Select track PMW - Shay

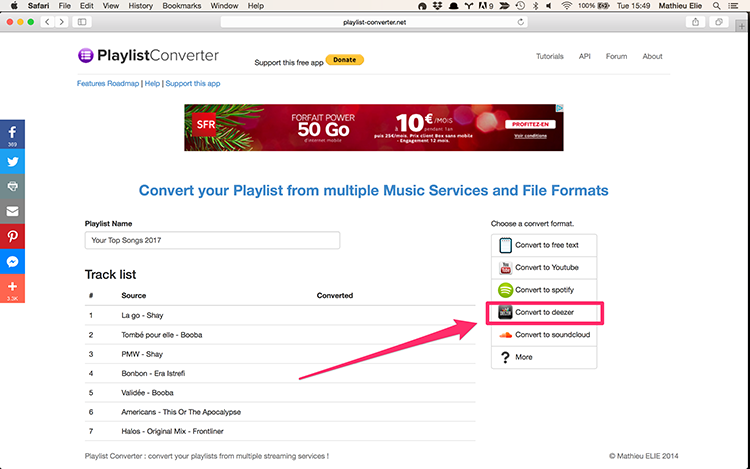(280, 354)
